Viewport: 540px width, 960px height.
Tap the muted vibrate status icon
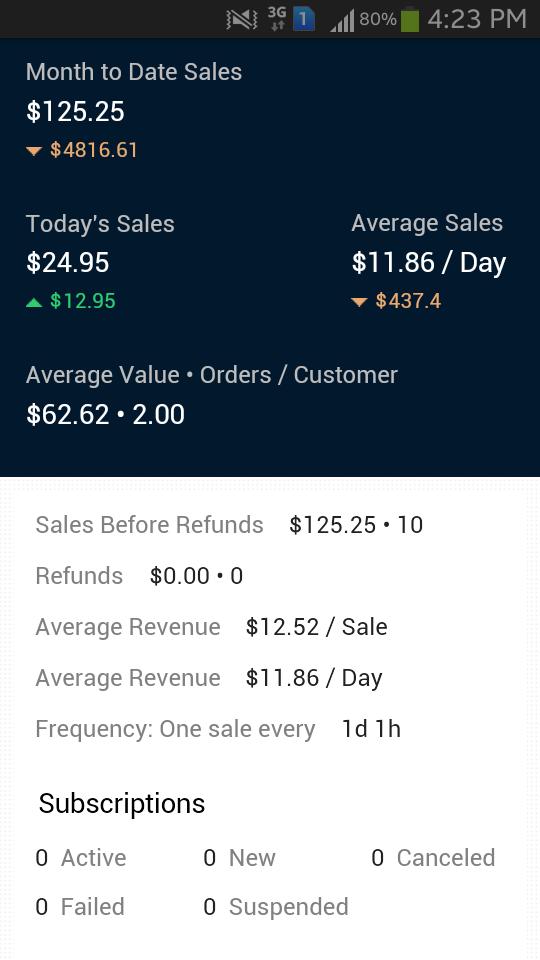click(242, 20)
